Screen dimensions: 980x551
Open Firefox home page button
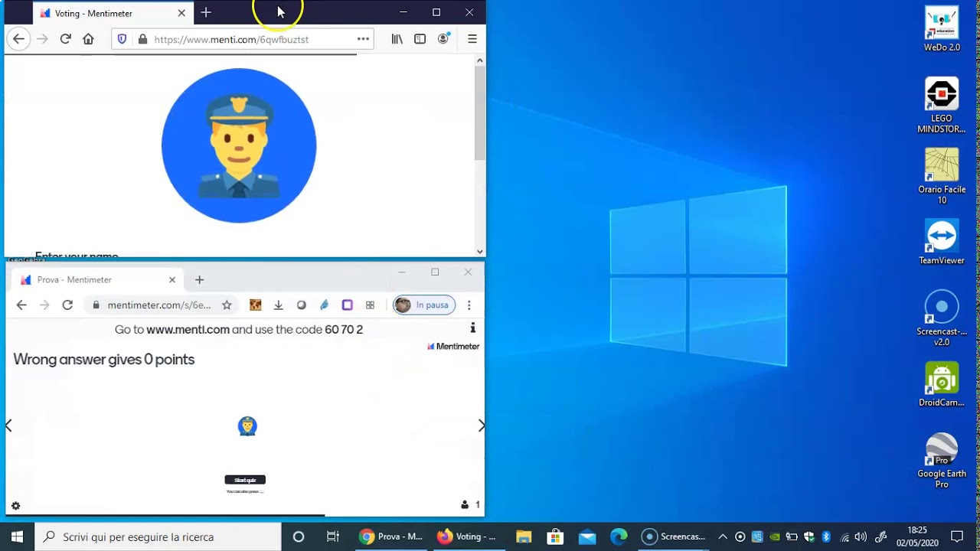click(88, 39)
